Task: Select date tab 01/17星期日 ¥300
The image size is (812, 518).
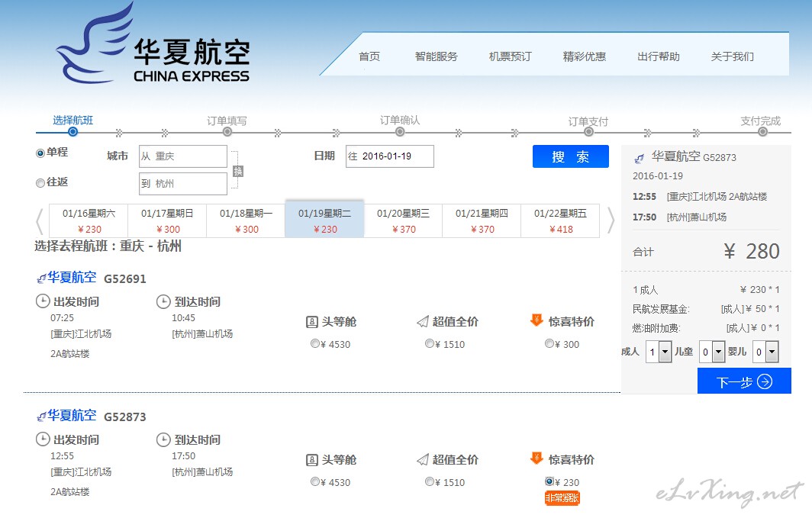Action: pyautogui.click(x=167, y=221)
